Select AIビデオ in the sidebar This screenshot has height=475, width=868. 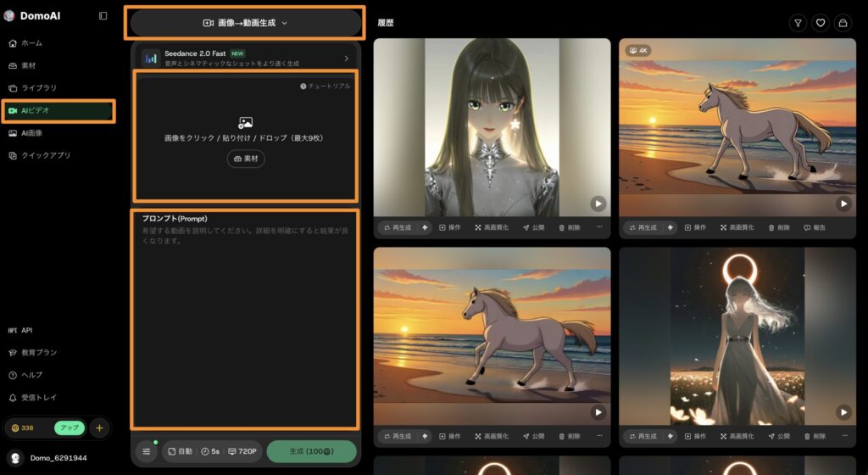point(58,111)
